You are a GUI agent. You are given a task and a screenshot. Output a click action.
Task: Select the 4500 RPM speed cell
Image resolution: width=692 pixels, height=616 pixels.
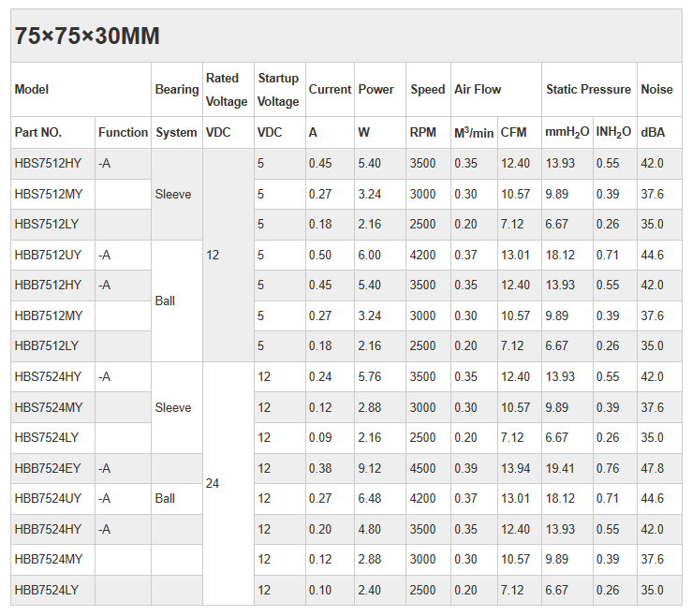pos(423,468)
